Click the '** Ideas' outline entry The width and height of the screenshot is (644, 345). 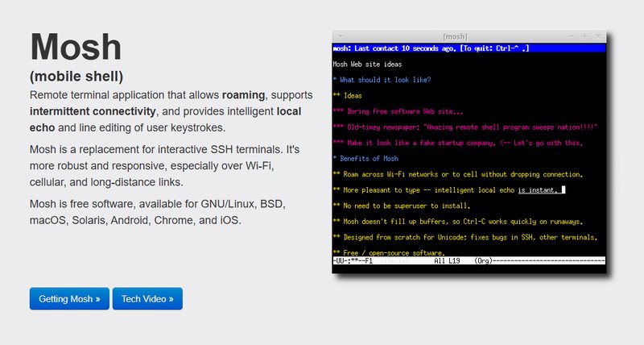coord(347,95)
